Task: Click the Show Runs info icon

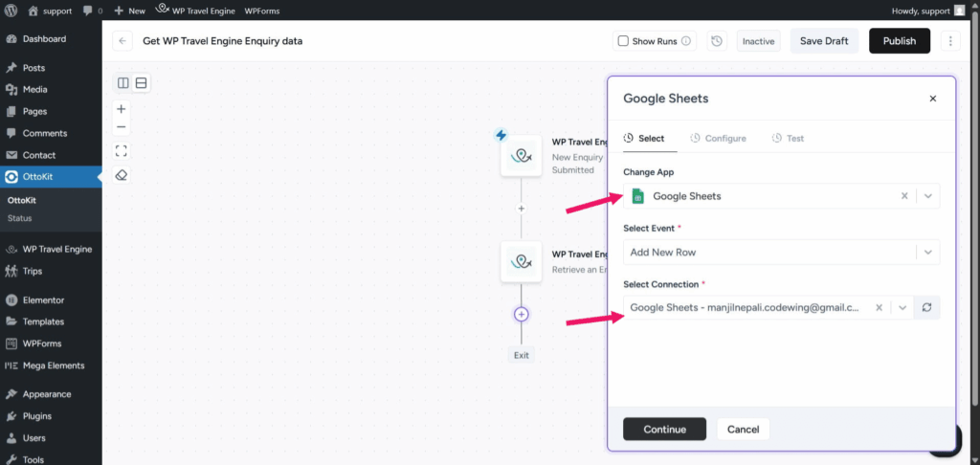Action: 685,41
